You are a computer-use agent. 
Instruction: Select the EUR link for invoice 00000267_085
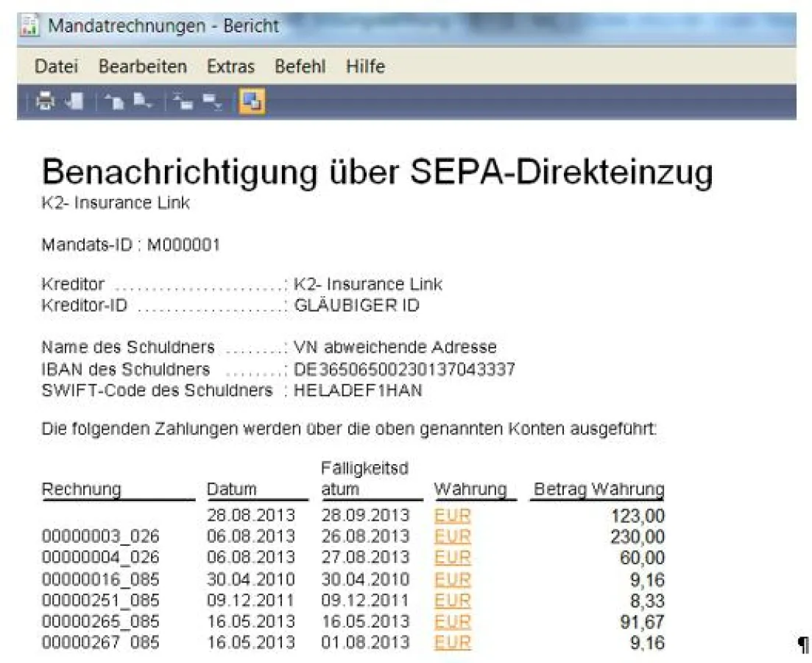(x=452, y=642)
